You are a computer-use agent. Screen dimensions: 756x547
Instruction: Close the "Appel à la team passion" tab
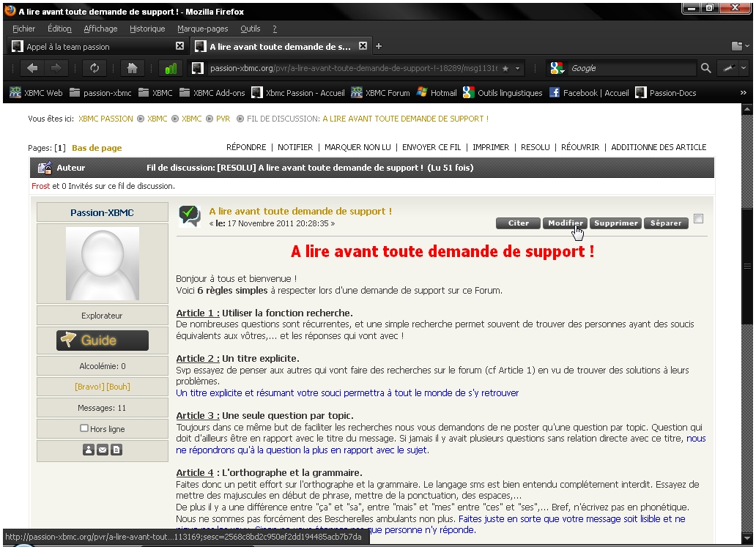(x=179, y=47)
